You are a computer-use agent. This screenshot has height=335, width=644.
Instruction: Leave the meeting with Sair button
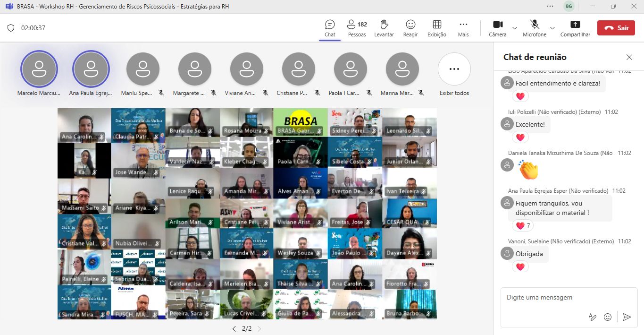616,28
